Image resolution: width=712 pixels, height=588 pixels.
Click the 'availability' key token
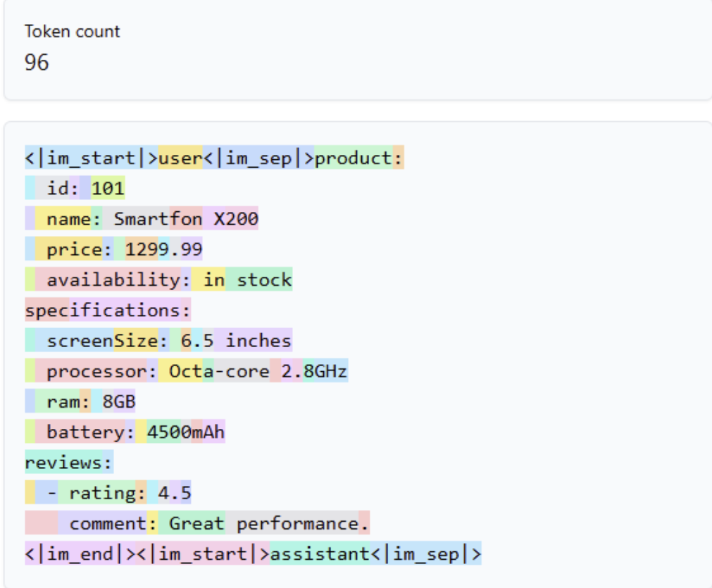point(108,280)
